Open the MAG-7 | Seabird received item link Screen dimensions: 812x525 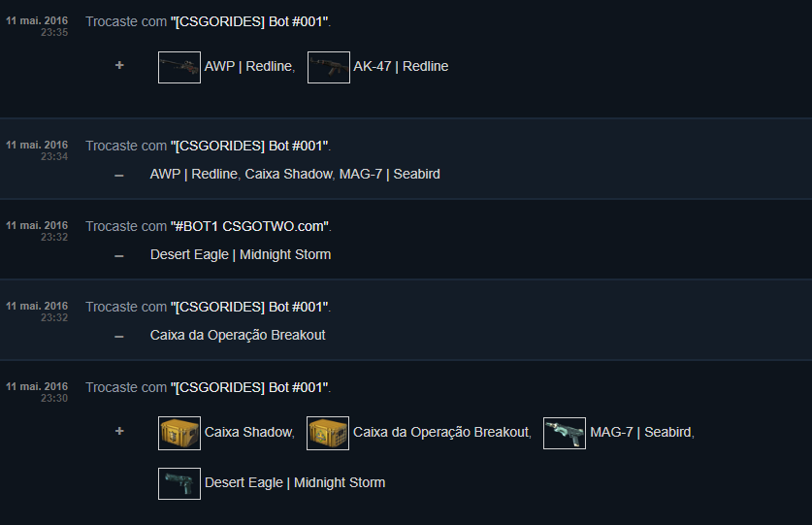click(640, 432)
